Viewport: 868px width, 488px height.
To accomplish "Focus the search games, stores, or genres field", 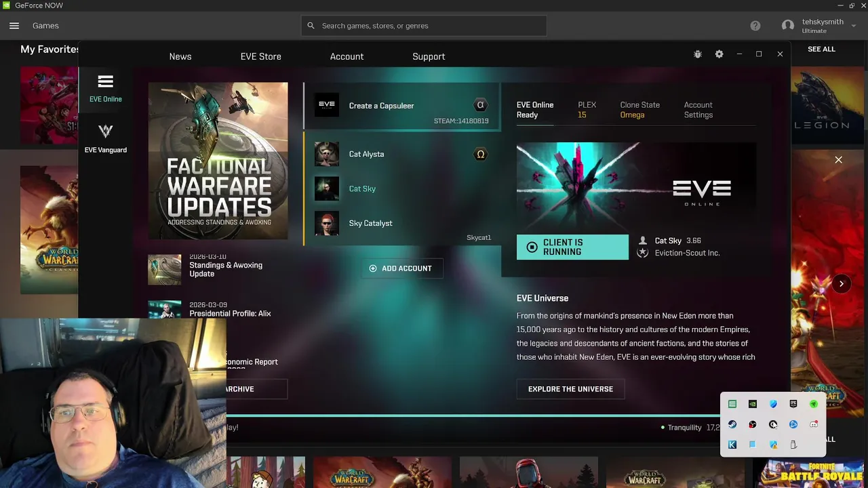I will (x=424, y=26).
